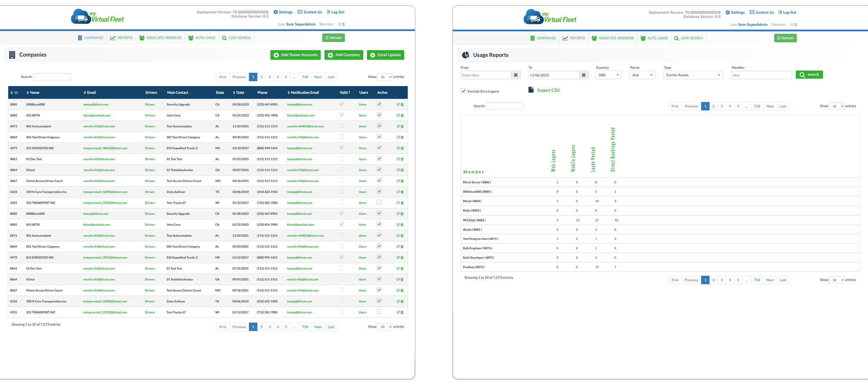
Task: Click the edit icon for 000Bitcot000 first row
Action: [x=398, y=105]
